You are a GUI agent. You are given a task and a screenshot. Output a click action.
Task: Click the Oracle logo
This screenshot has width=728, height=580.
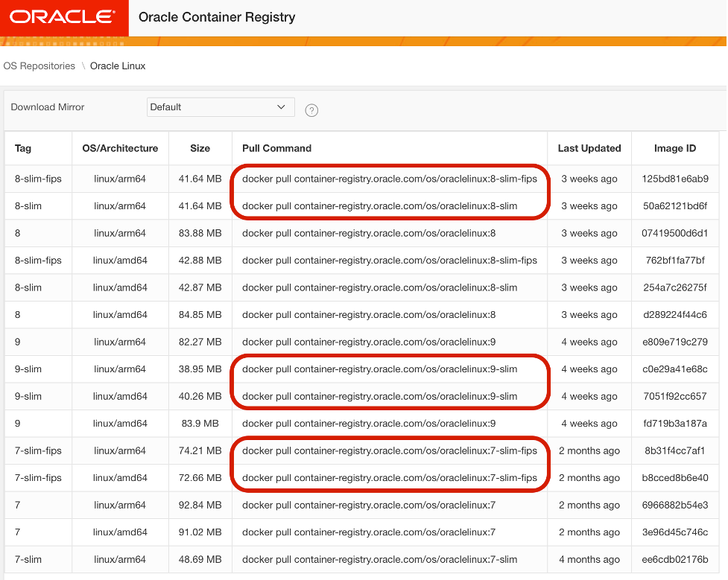click(62, 18)
